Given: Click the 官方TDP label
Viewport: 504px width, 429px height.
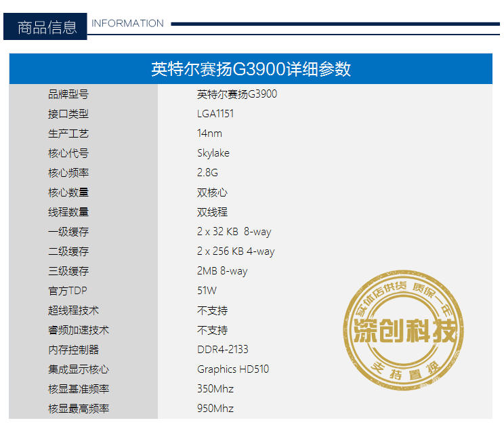Looking at the screenshot, I should [68, 291].
